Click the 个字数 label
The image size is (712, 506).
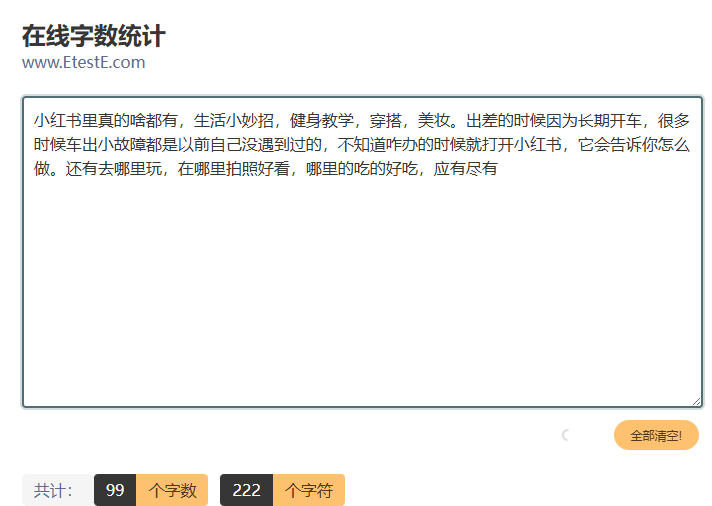click(x=172, y=490)
